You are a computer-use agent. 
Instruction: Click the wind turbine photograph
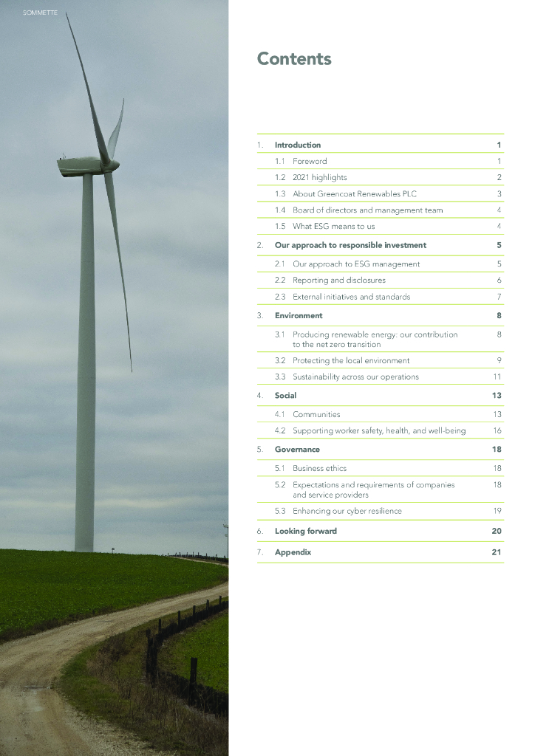[x=115, y=378]
